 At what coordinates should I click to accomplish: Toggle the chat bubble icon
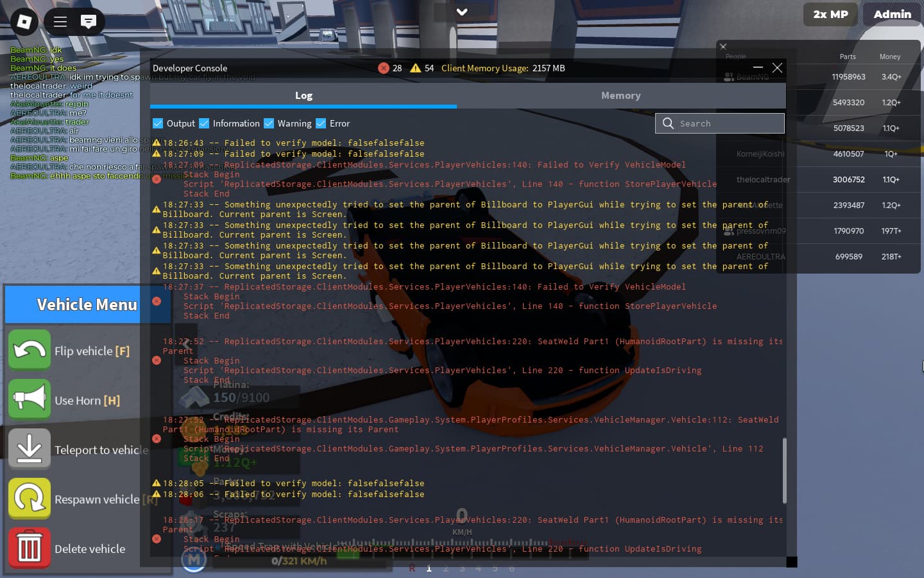coord(89,22)
